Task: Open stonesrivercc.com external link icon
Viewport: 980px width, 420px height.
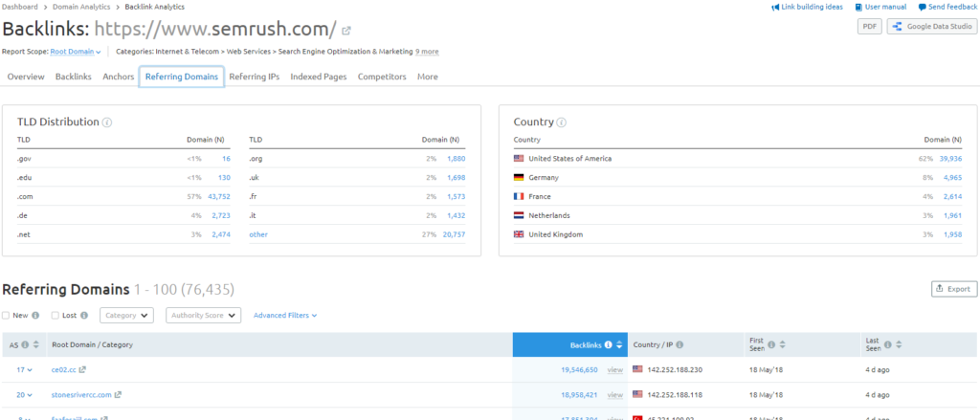Action: pyautogui.click(x=118, y=394)
